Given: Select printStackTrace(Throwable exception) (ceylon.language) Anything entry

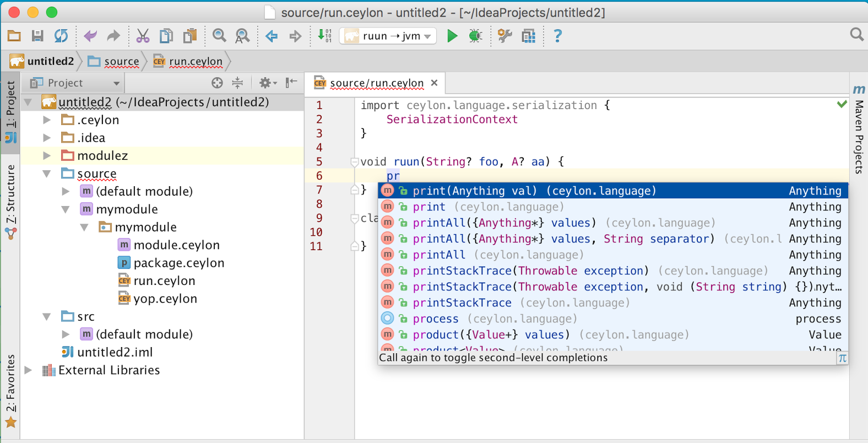Looking at the screenshot, I should pos(612,271).
